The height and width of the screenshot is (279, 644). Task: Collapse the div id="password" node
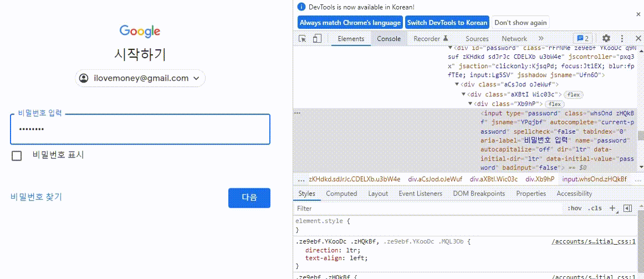pos(450,48)
